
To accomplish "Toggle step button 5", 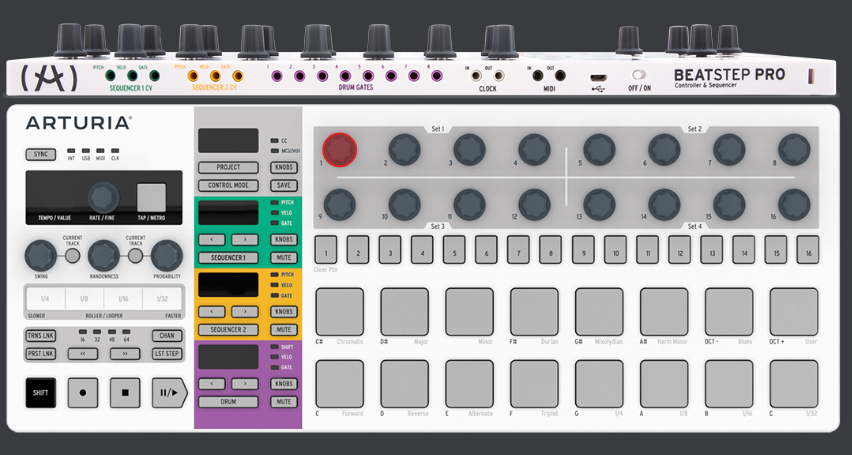I will (x=454, y=250).
